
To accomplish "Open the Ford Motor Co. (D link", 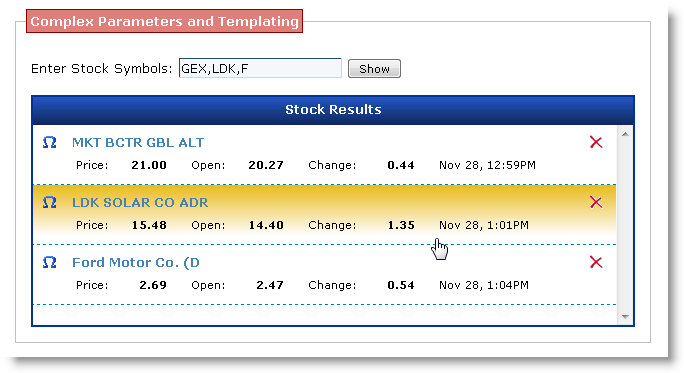I will pos(136,263).
